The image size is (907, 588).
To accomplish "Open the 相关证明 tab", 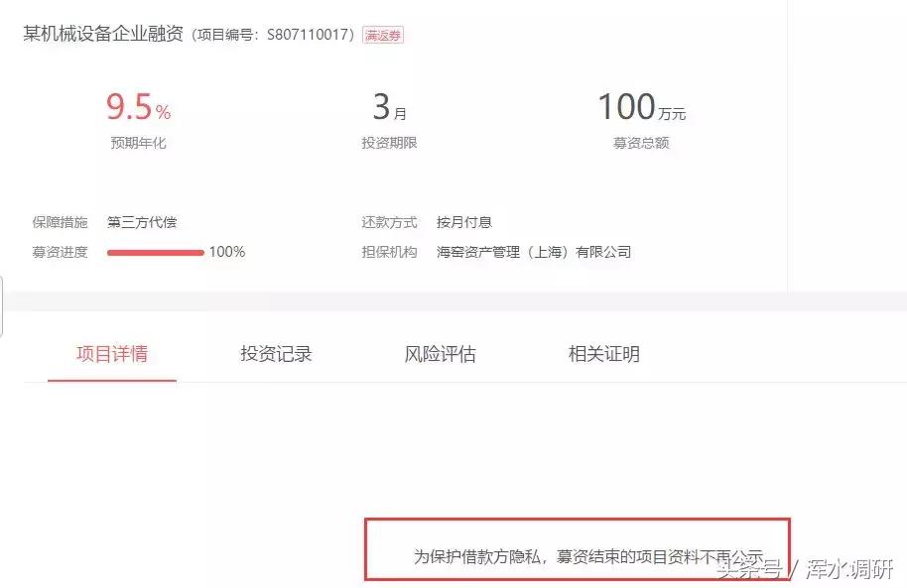I will [x=604, y=354].
